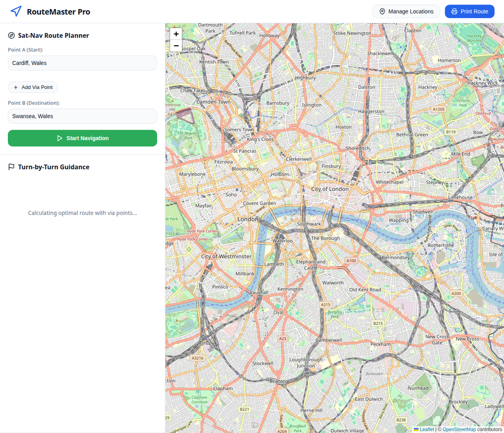This screenshot has width=504, height=433.
Task: Click the Whitechapel map label
Action: point(389,182)
